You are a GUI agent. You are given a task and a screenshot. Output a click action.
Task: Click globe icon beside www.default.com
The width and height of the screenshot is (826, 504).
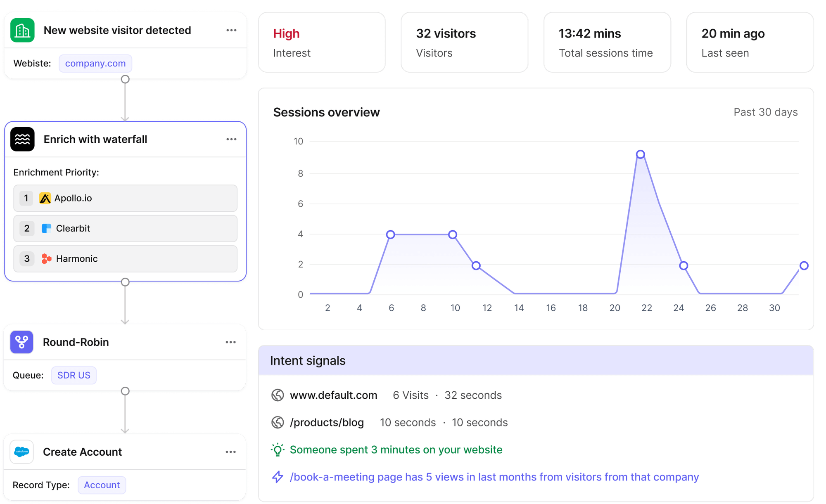click(278, 395)
